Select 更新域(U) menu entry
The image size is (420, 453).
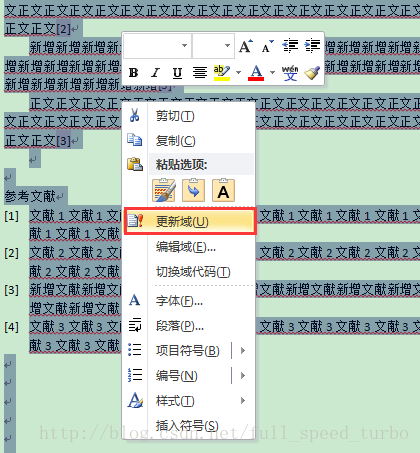(190, 221)
